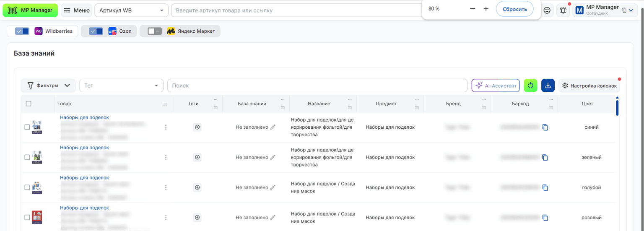The height and width of the screenshot is (231, 644).
Task: Edit knowledge base pencil in зеленый row
Action: coord(273,157)
